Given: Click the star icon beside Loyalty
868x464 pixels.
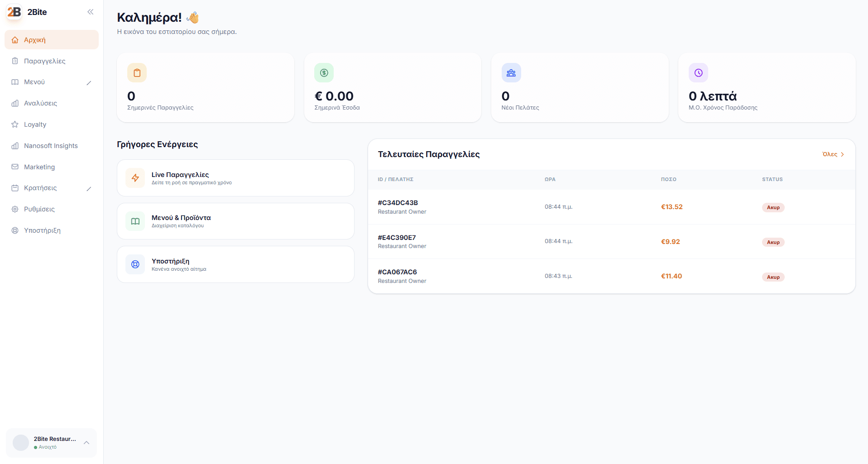Looking at the screenshot, I should 15,124.
